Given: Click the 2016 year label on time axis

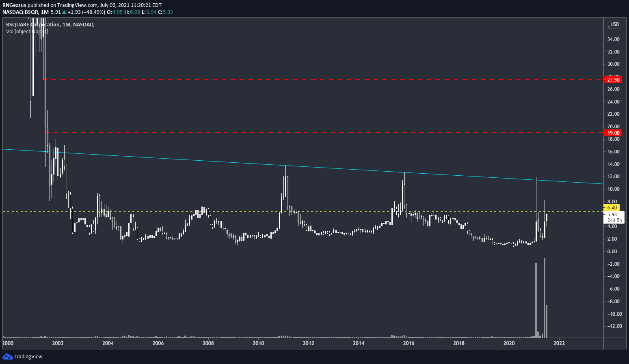Looking at the screenshot, I should click(x=409, y=343).
